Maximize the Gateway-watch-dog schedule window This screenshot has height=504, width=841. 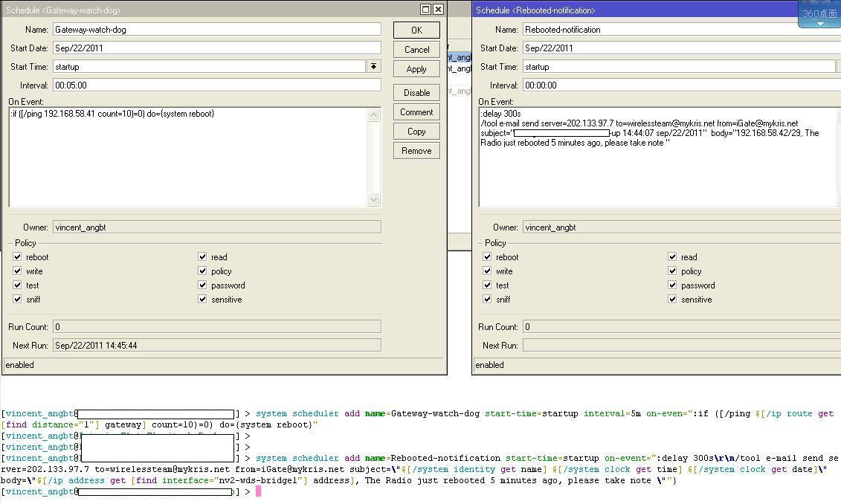(x=425, y=9)
